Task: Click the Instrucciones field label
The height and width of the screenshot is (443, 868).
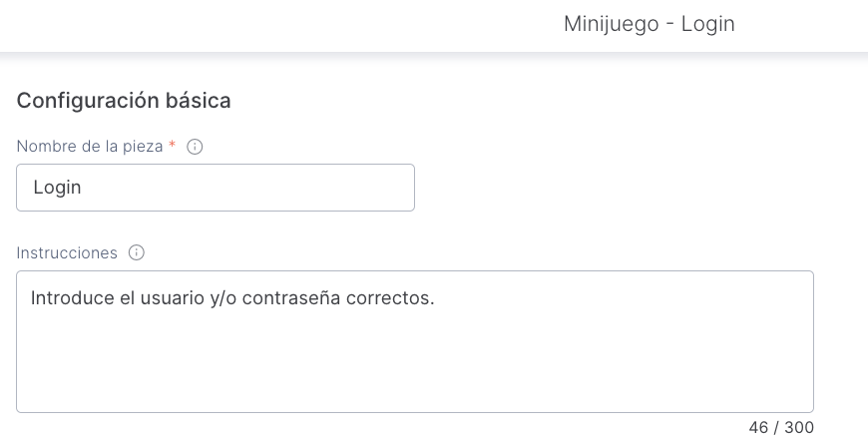Action: point(67,253)
